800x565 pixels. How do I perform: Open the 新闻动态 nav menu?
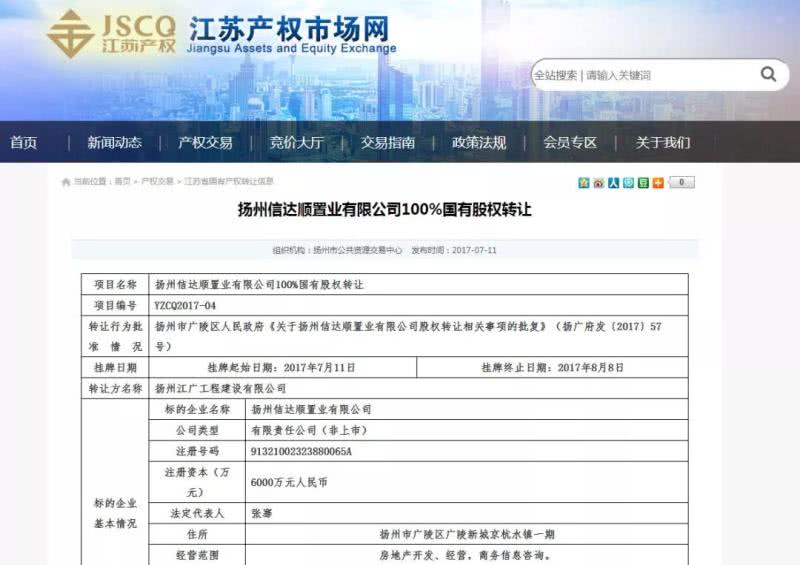click(x=114, y=142)
